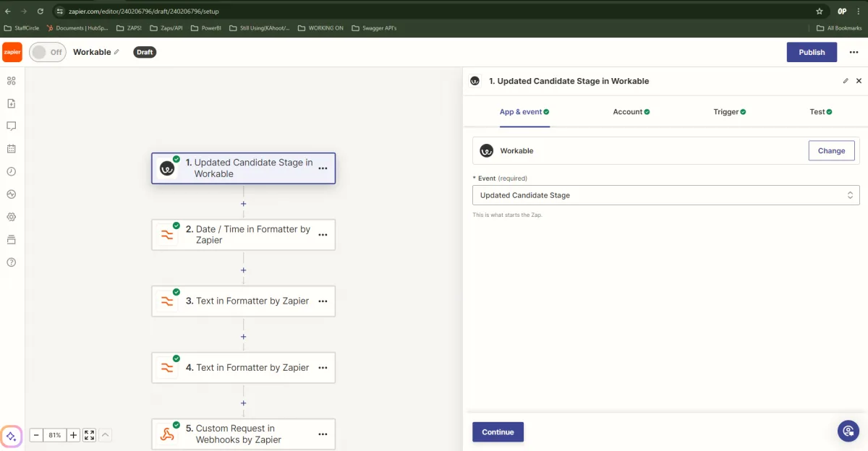Open the calendar schedule icon in sidebar
Screen dimensions: 868x451
pos(11,149)
